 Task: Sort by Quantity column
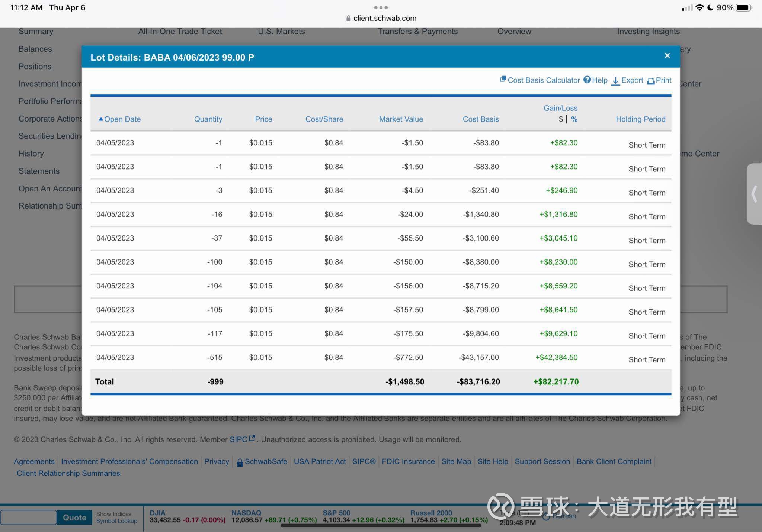pyautogui.click(x=208, y=119)
